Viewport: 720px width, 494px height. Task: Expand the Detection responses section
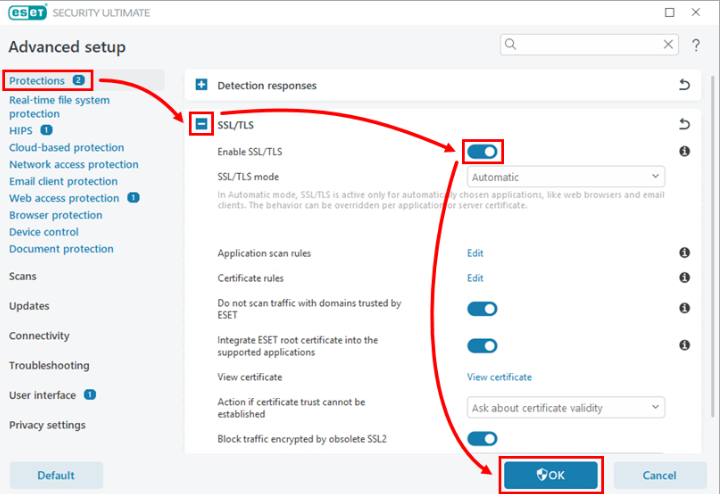[201, 85]
